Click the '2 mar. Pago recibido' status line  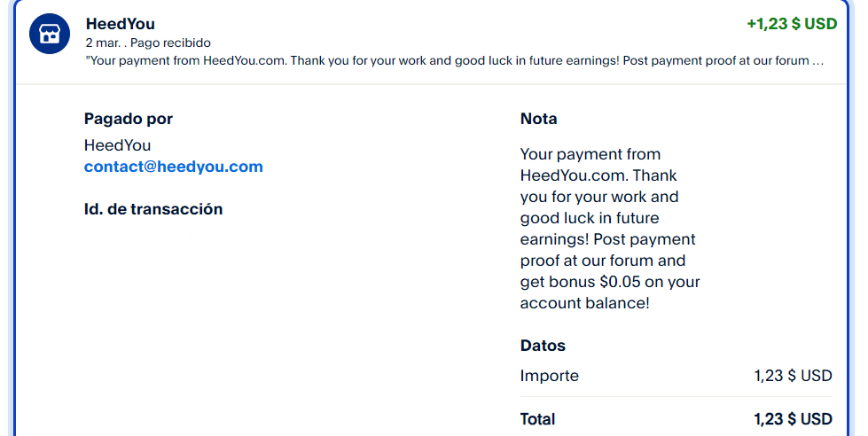point(148,43)
